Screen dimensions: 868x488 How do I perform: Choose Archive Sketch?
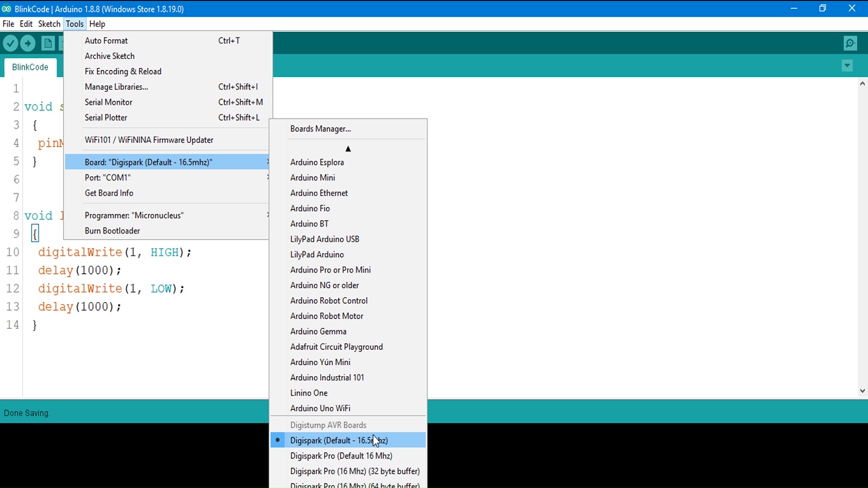168,56
